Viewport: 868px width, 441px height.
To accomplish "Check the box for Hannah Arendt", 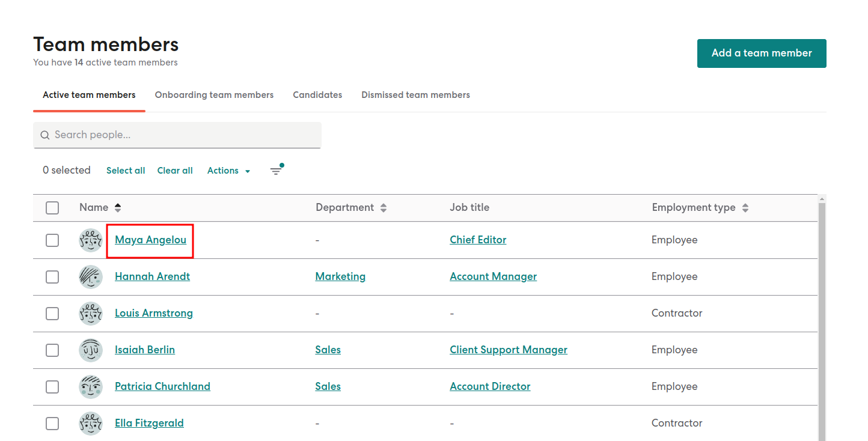I will (x=52, y=277).
